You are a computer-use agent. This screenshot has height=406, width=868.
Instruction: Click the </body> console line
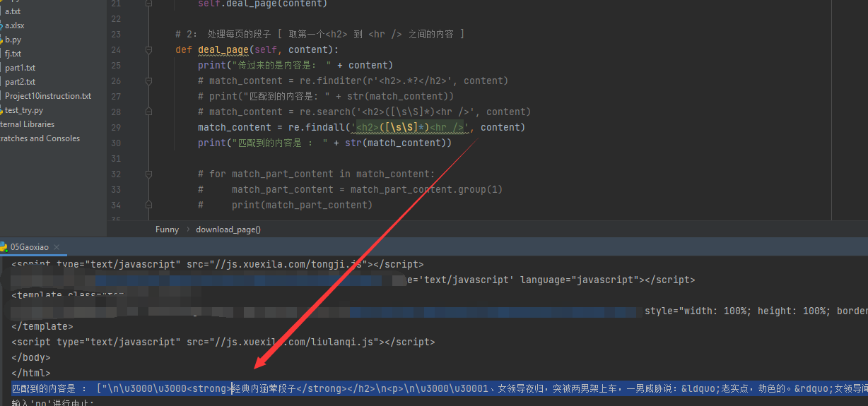pyautogui.click(x=30, y=357)
